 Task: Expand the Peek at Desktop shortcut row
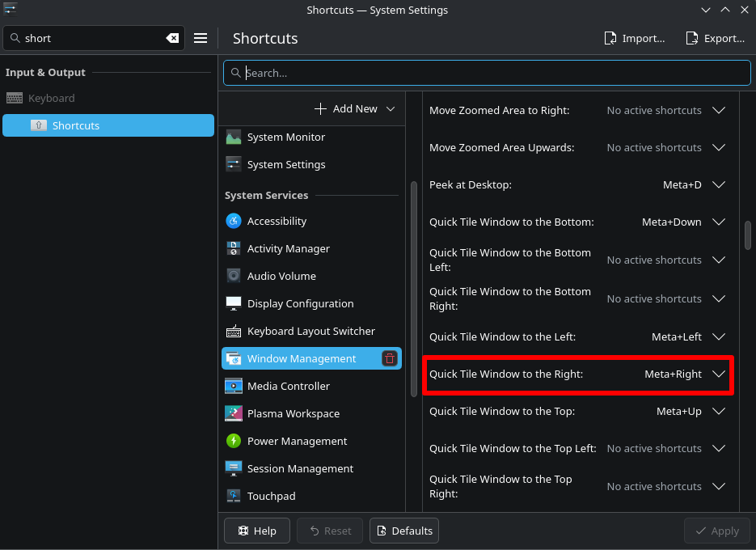[x=718, y=184]
